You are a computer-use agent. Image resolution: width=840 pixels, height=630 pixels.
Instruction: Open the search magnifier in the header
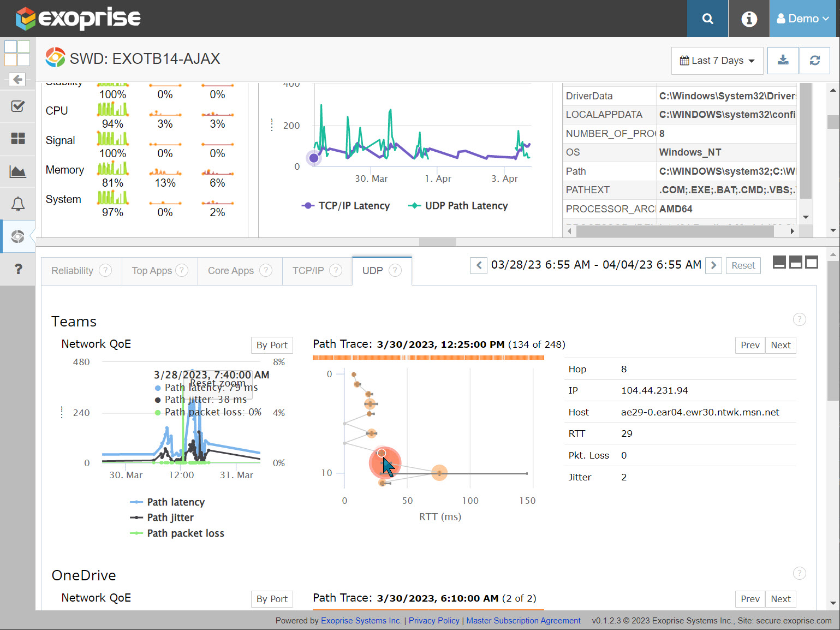[x=707, y=19]
